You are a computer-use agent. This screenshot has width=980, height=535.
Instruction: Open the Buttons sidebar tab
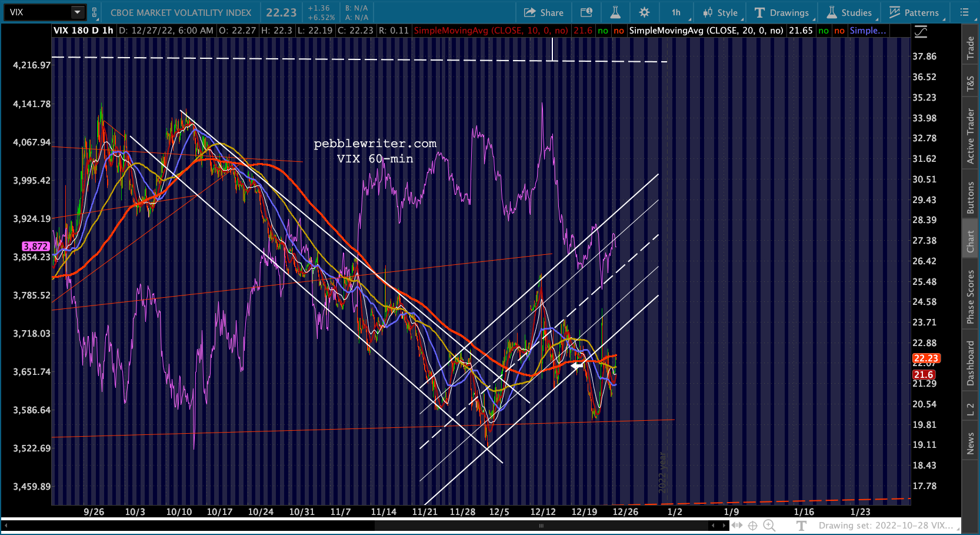(971, 197)
